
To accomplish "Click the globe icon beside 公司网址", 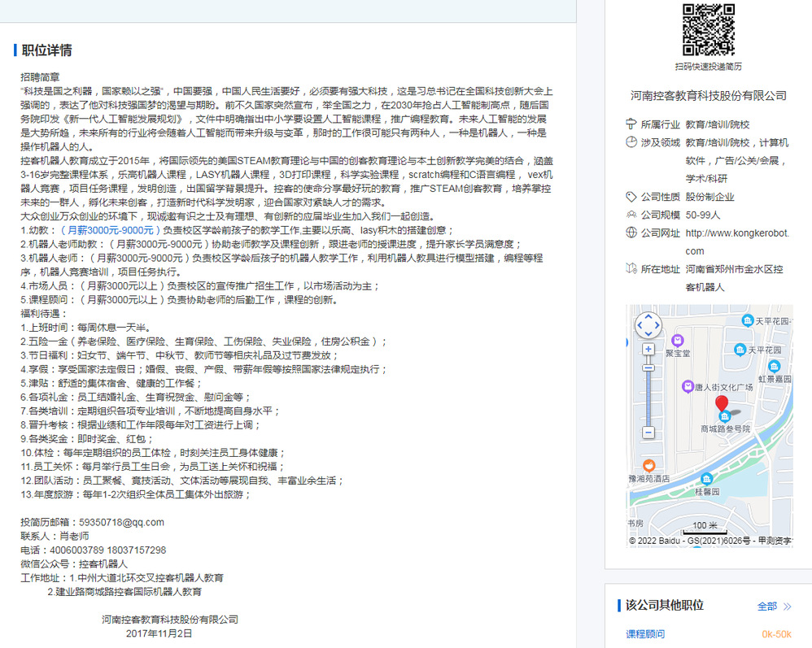I will [x=631, y=233].
